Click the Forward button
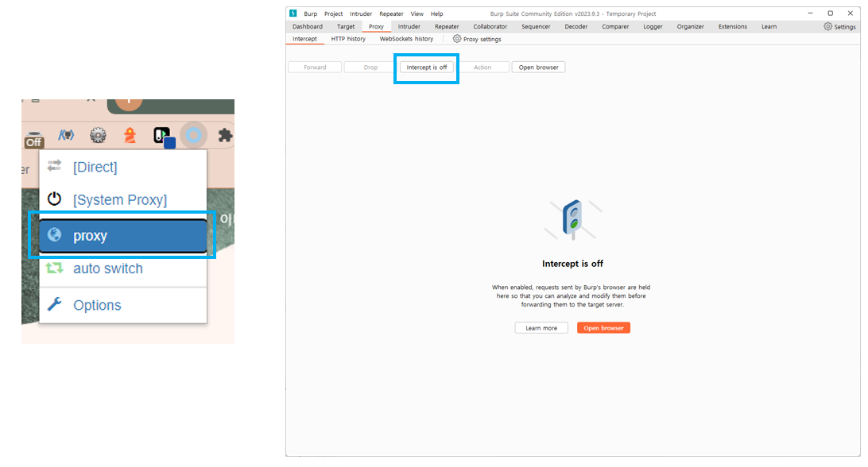 pos(315,67)
